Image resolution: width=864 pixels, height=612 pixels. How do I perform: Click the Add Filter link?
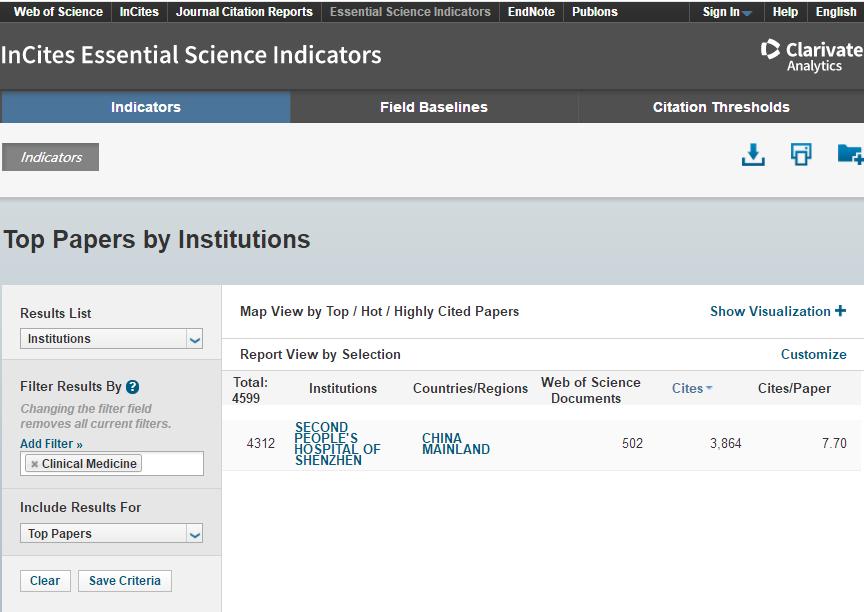click(51, 444)
